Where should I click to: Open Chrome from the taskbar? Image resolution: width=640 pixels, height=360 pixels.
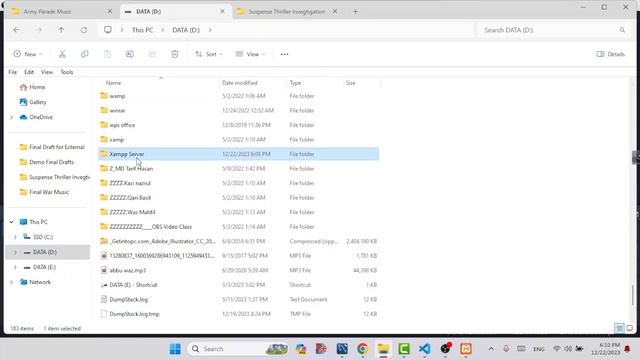pos(362,349)
